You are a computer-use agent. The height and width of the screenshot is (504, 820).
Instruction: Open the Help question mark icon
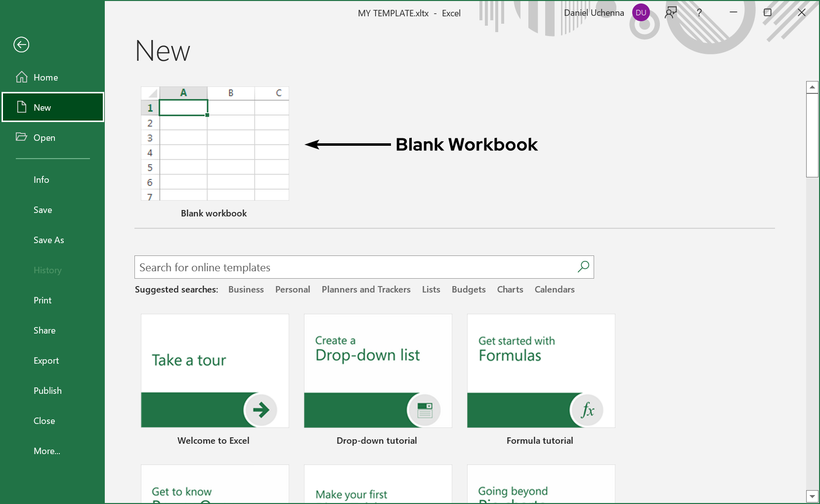[699, 13]
